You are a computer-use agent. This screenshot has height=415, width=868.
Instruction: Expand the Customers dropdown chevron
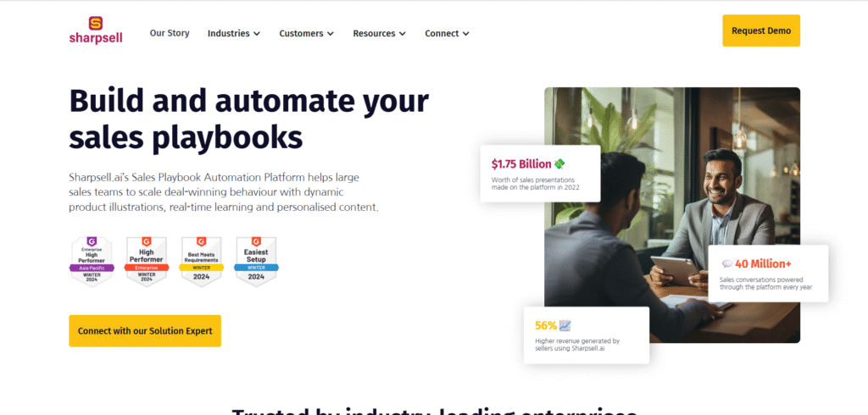[x=331, y=34]
